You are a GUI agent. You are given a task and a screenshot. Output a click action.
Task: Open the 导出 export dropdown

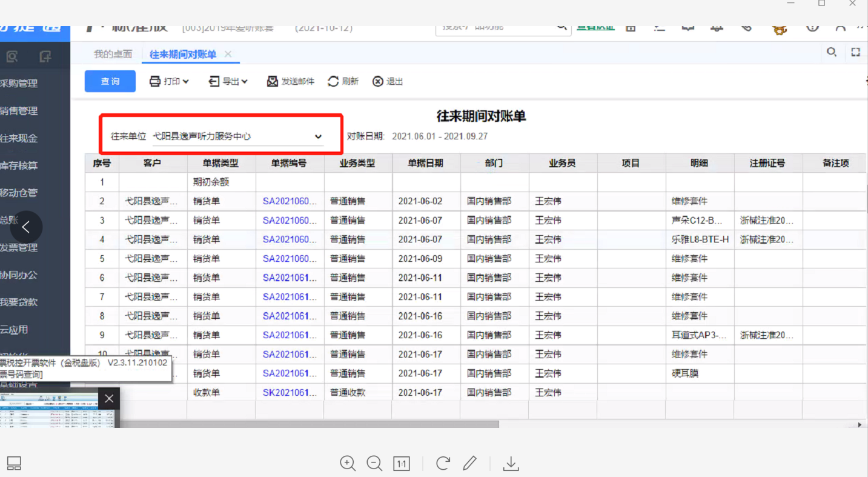228,81
